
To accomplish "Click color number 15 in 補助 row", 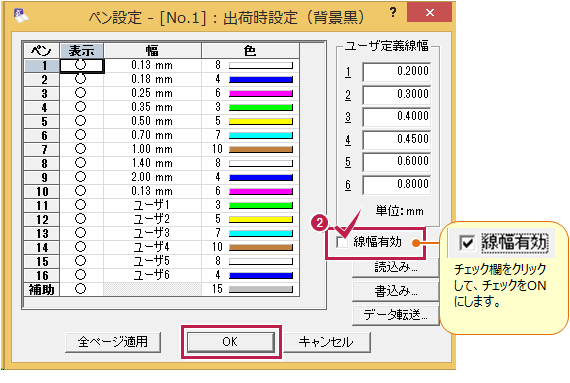I will point(217,289).
